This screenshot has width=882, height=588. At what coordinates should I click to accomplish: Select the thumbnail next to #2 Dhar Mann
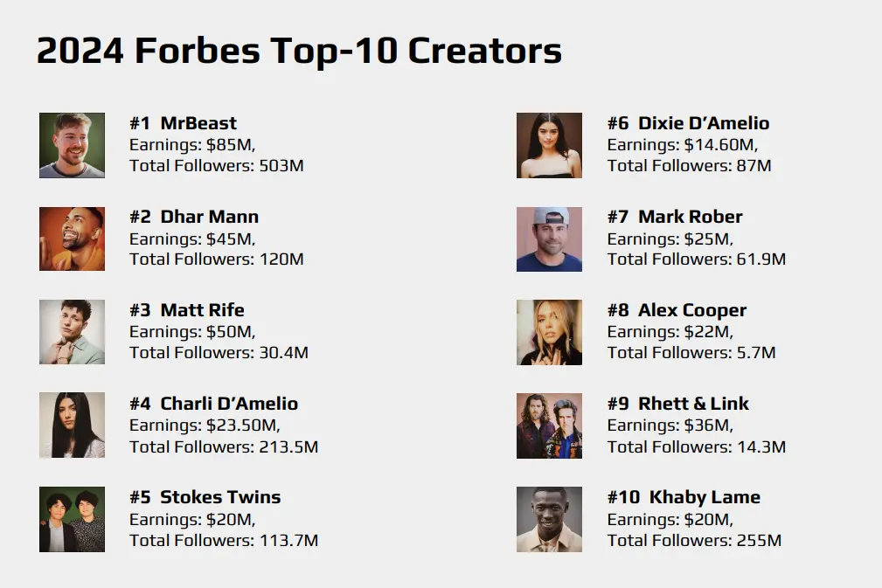point(72,239)
